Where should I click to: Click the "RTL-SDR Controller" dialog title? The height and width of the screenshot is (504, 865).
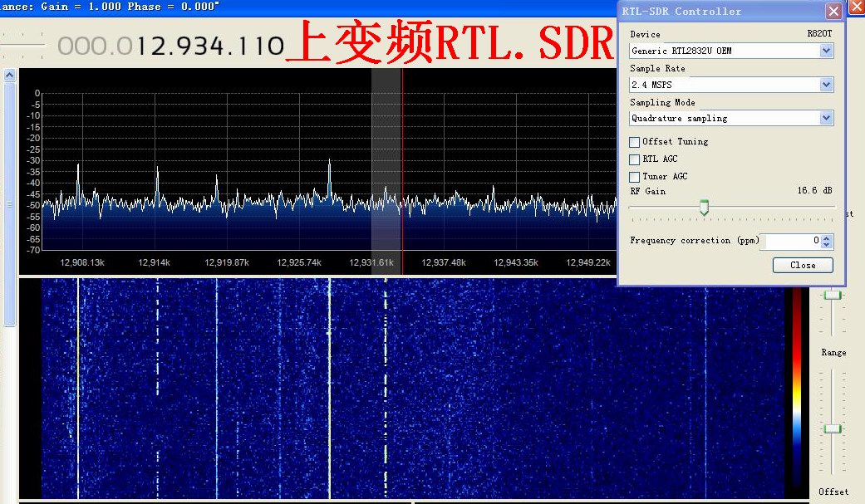click(x=681, y=11)
